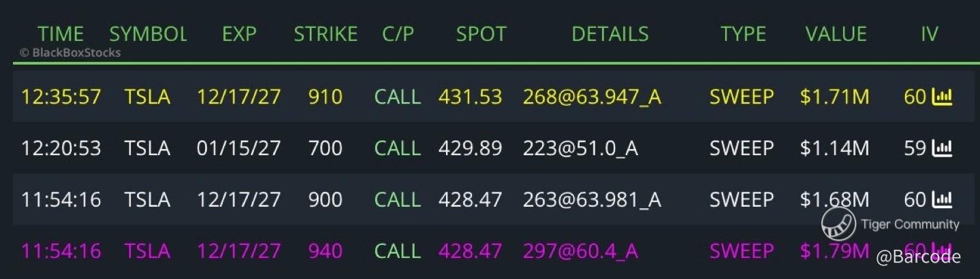Open IV chart icon for 12:35:57 row
Viewport: 980px width, 279px height.
click(x=942, y=97)
